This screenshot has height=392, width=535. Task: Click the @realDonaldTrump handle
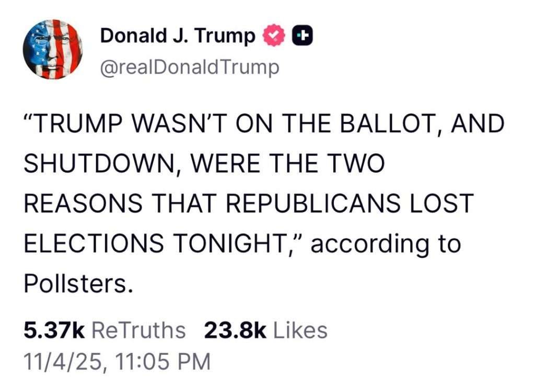(189, 67)
